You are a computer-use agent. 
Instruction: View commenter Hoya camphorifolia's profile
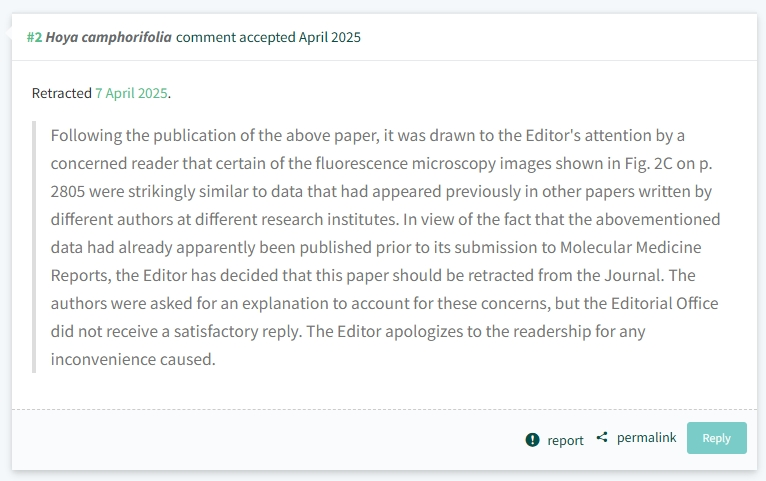[108, 38]
